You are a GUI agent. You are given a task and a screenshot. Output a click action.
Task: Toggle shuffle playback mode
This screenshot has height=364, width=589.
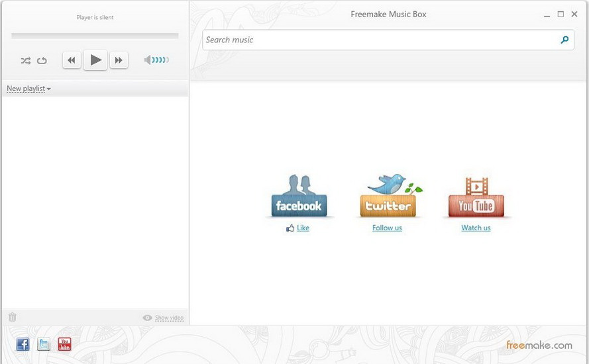point(26,60)
